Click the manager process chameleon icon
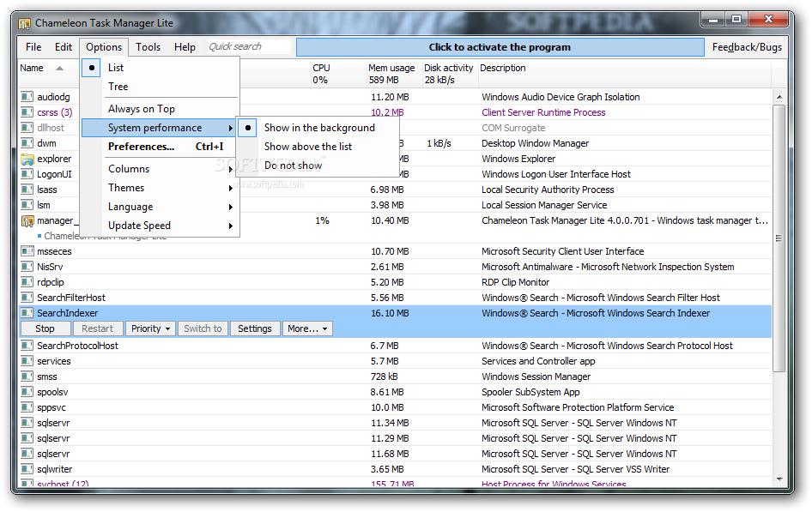Viewport: 812px width, 512px height. (x=27, y=220)
